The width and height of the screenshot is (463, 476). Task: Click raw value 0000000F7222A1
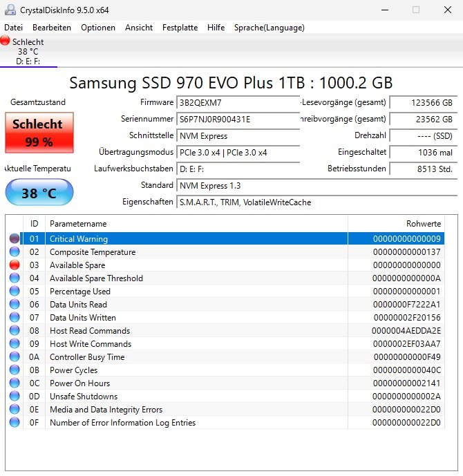[406, 304]
